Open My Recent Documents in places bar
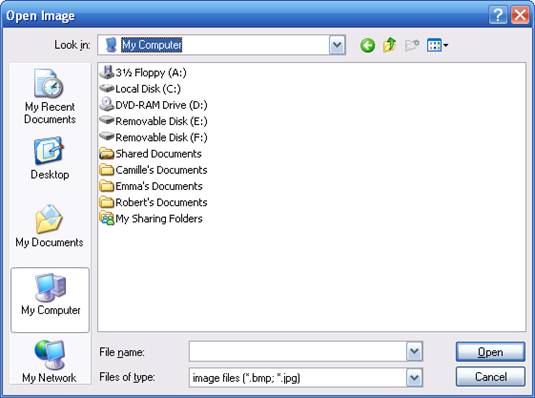The height and width of the screenshot is (398, 535). click(x=50, y=97)
